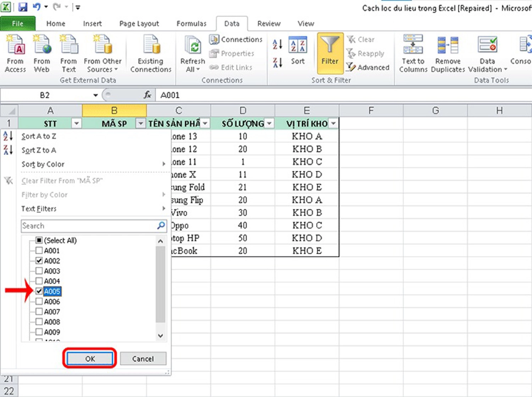Click the insert function fx icon
This screenshot has width=532, height=397.
pyautogui.click(x=148, y=95)
